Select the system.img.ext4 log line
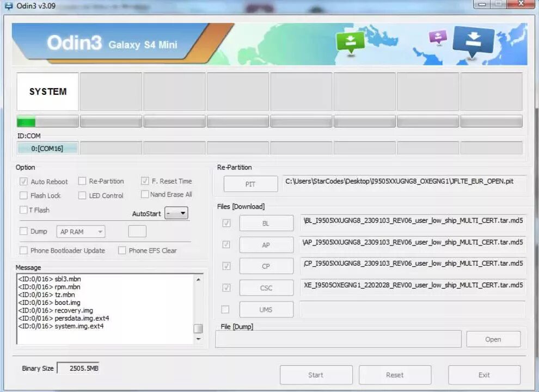The width and height of the screenshot is (539, 392). point(61,326)
